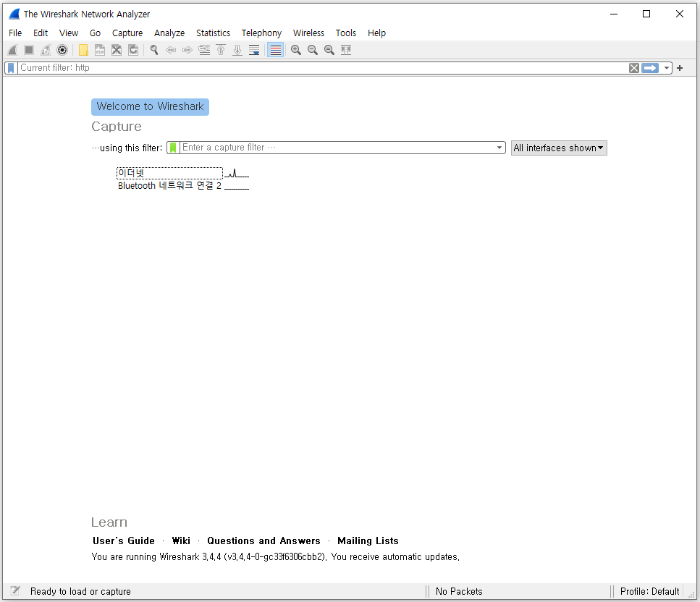The image size is (700, 602).
Task: Clear display filter X button
Action: click(634, 68)
